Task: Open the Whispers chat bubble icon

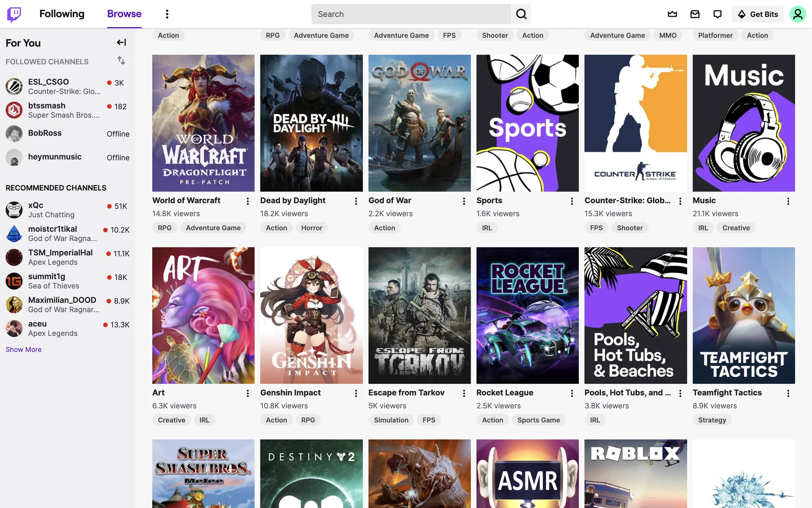Action: pos(717,14)
